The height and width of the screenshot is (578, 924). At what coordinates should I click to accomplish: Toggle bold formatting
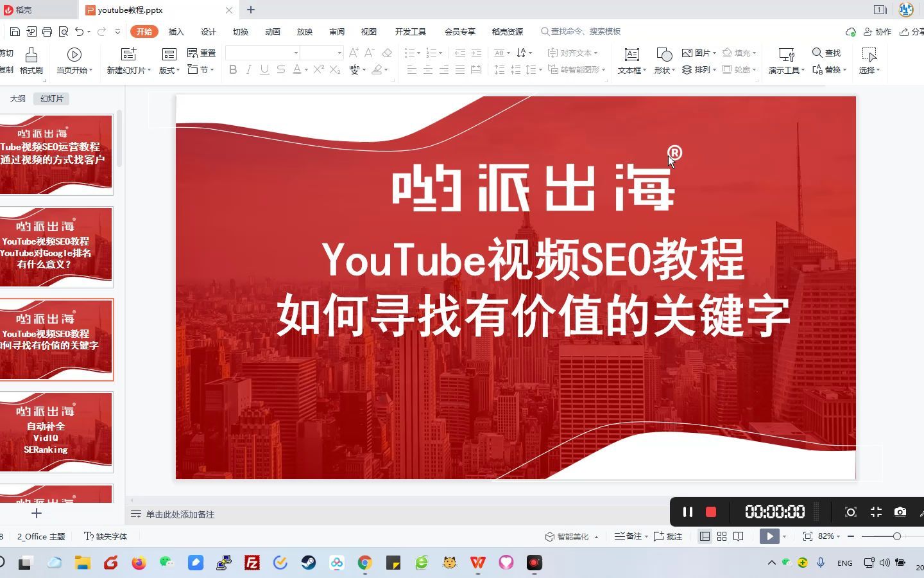point(233,70)
